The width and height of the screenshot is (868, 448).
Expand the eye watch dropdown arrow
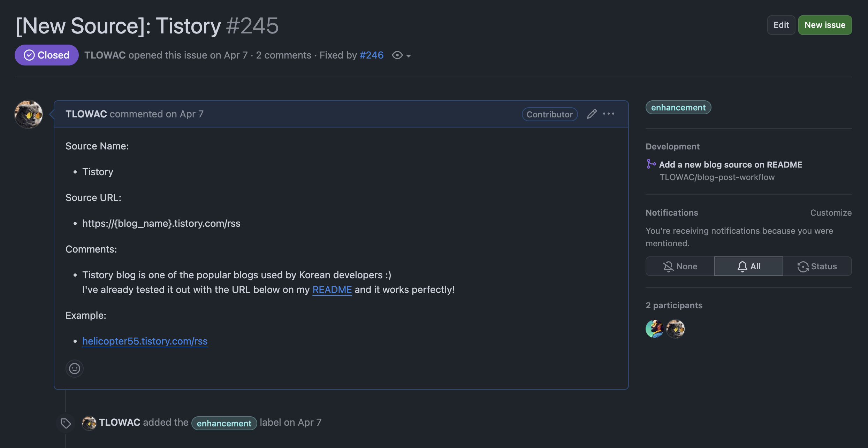[409, 56]
